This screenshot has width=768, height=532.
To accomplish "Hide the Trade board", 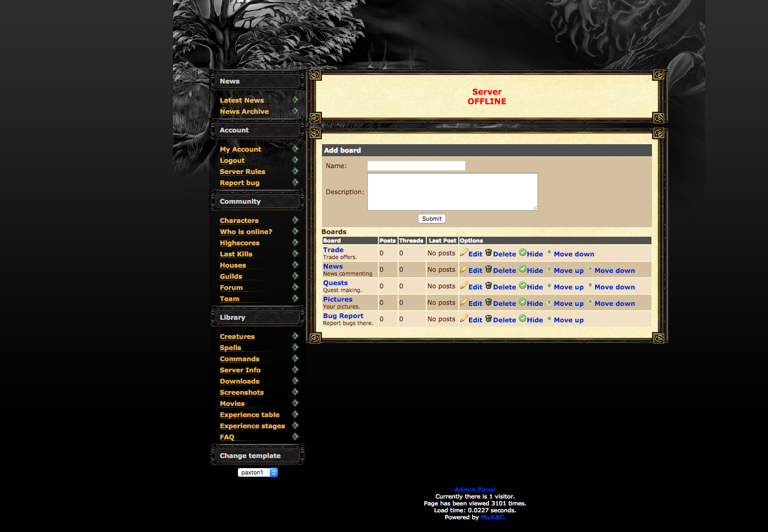I will 534,254.
